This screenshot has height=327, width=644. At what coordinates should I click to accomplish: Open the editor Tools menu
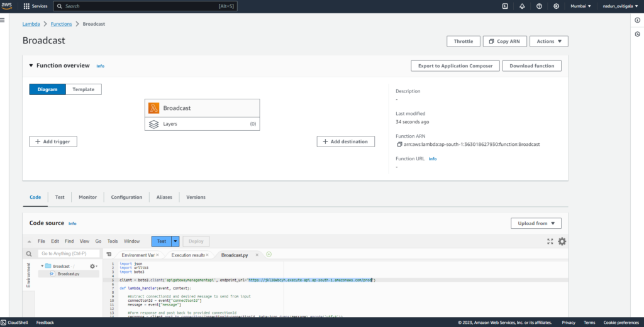[x=113, y=241]
